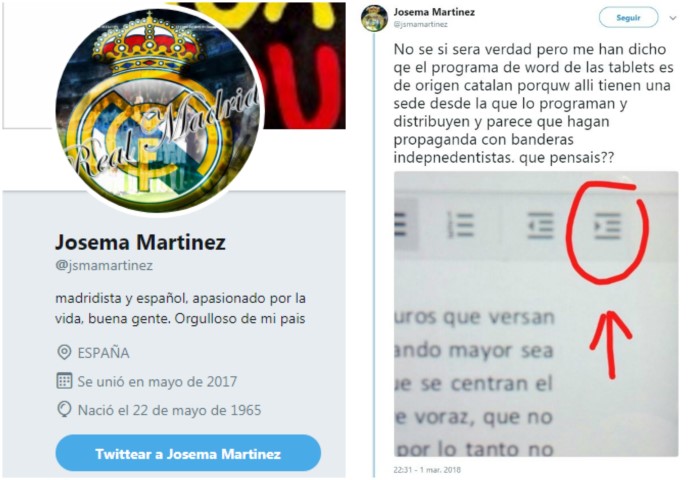Click Twittear a Josema Martinez button
694x480 pixels.
point(188,453)
